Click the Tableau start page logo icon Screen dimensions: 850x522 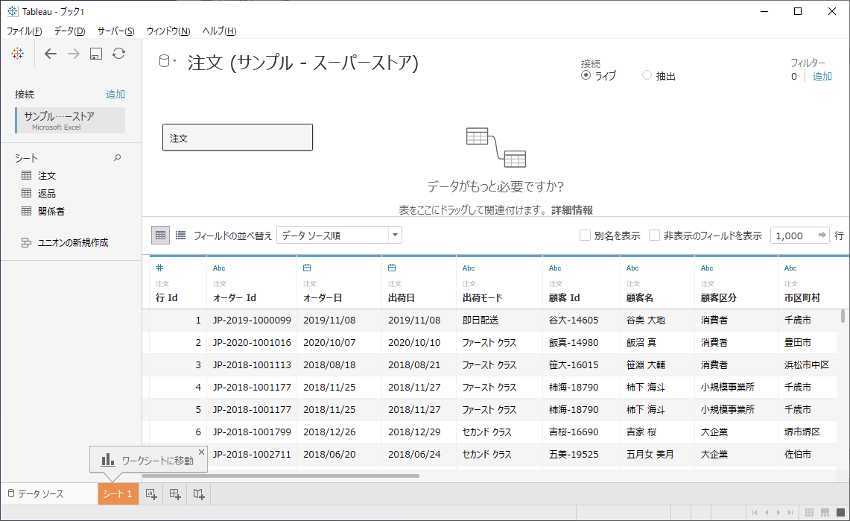pyautogui.click(x=18, y=54)
